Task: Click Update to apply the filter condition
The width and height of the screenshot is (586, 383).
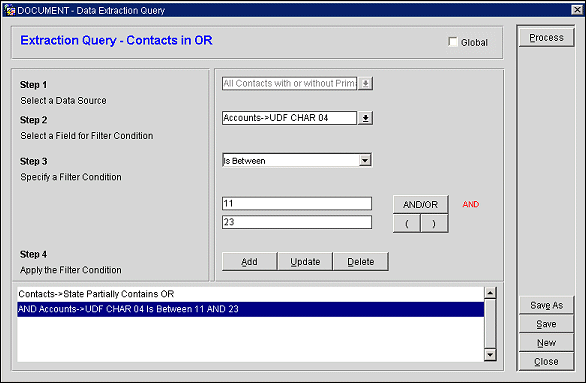Action: pos(305,262)
